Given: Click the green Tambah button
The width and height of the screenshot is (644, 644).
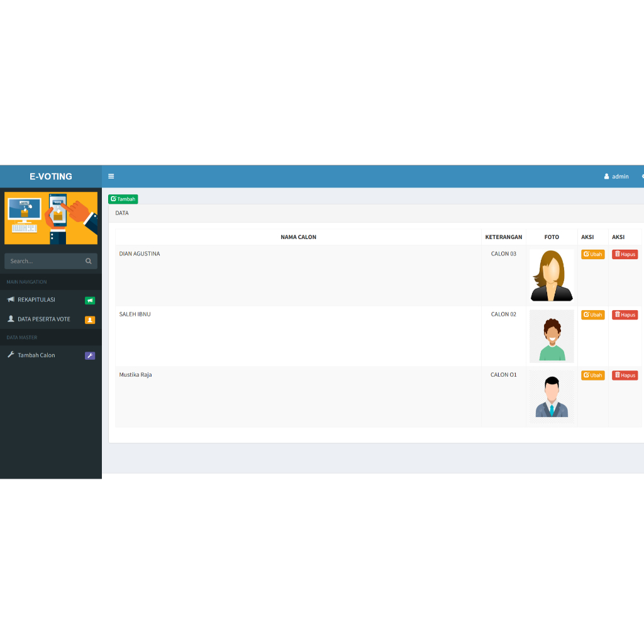Looking at the screenshot, I should [x=123, y=199].
